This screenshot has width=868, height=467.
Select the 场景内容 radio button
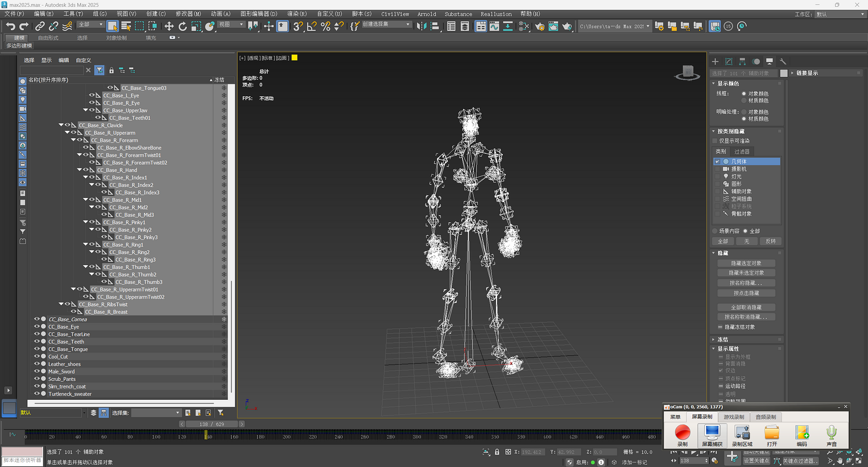[715, 231]
